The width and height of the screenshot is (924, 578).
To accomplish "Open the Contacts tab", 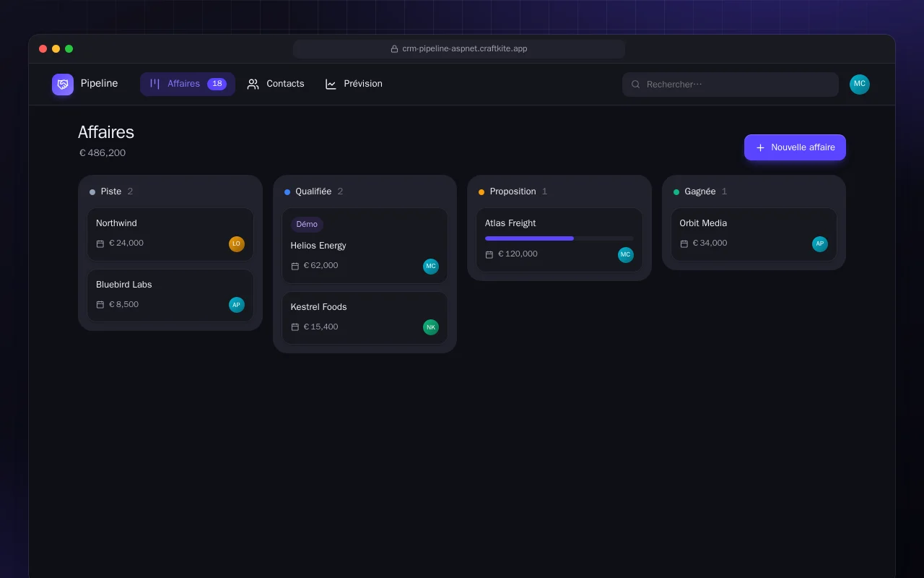I will (276, 84).
